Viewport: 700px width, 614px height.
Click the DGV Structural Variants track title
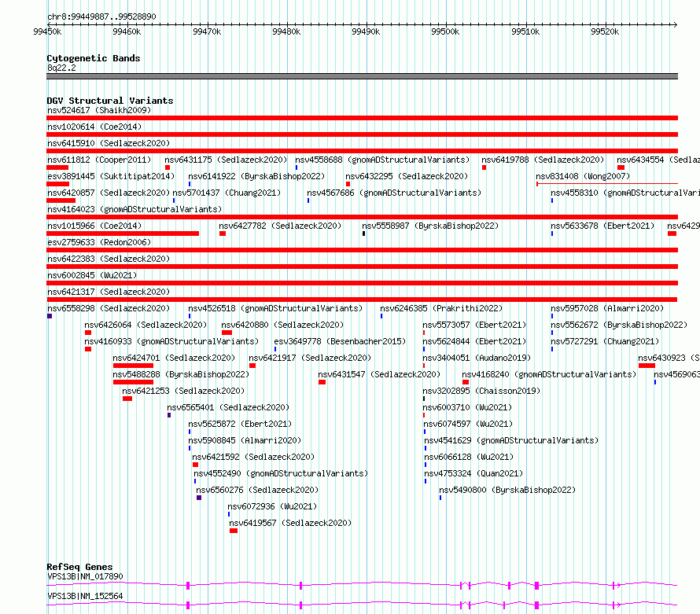tap(110, 101)
